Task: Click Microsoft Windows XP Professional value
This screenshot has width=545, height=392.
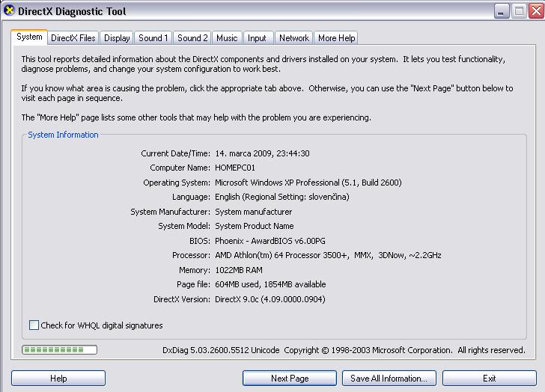Action: point(308,183)
